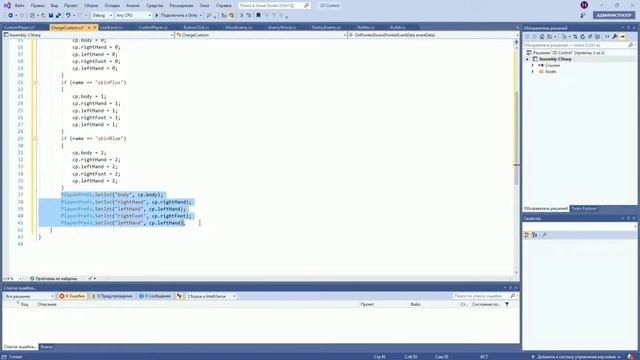Click the user account avatar icon
640x360 pixels.
584,5
